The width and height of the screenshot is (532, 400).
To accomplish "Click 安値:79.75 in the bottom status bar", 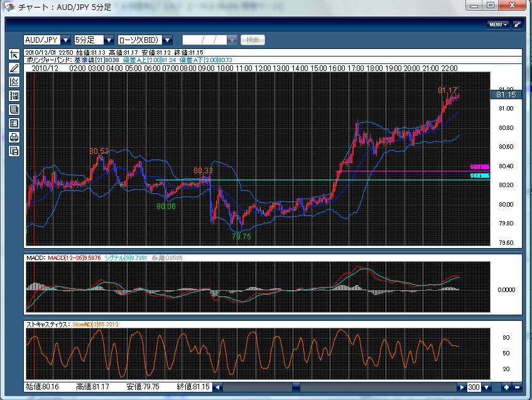I will [143, 387].
